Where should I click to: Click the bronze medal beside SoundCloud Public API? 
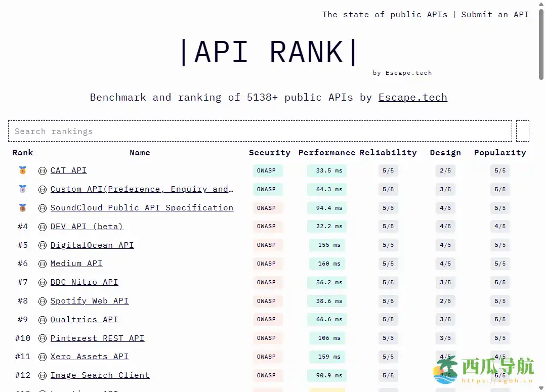[22, 208]
